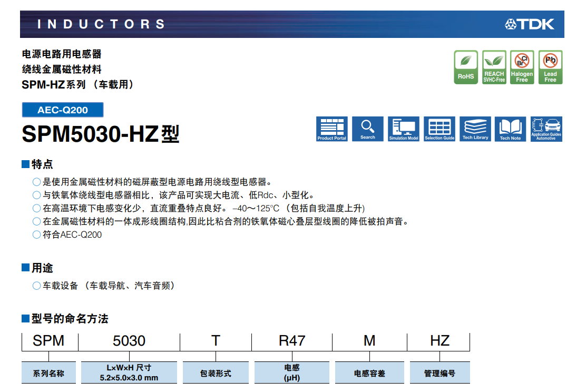Click the SPM-HZ系列 (车载用) subtitle
The height and width of the screenshot is (392, 586).
point(78,85)
